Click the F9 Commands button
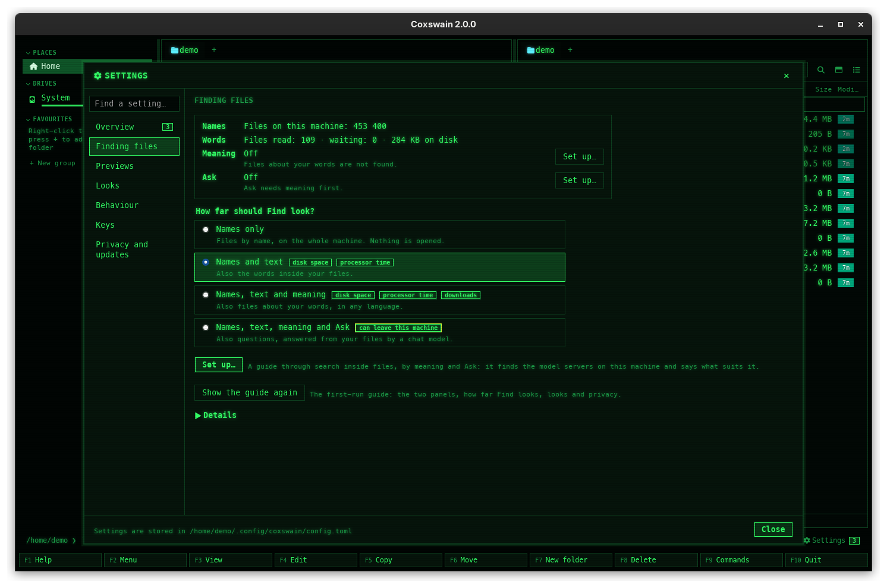This screenshot has width=887, height=588. (x=742, y=560)
